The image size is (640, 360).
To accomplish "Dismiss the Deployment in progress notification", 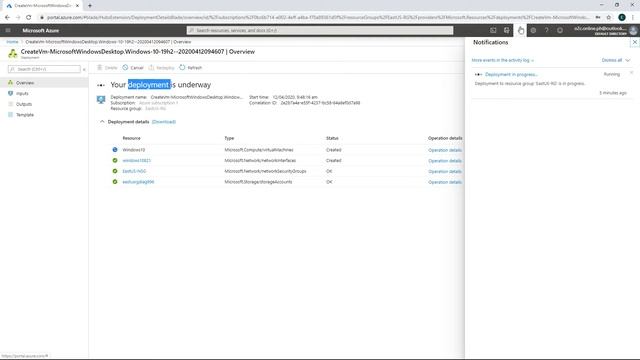I will click(631, 73).
